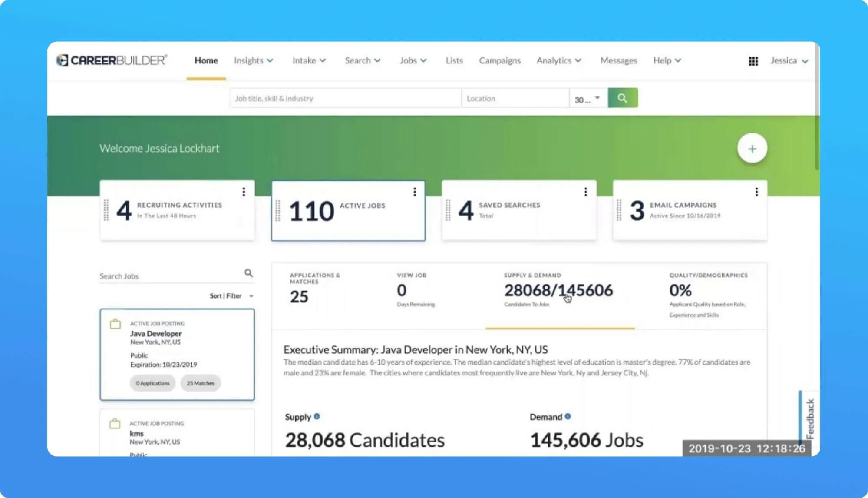The image size is (868, 498).
Task: Click the Supply info icon
Action: [x=317, y=416]
